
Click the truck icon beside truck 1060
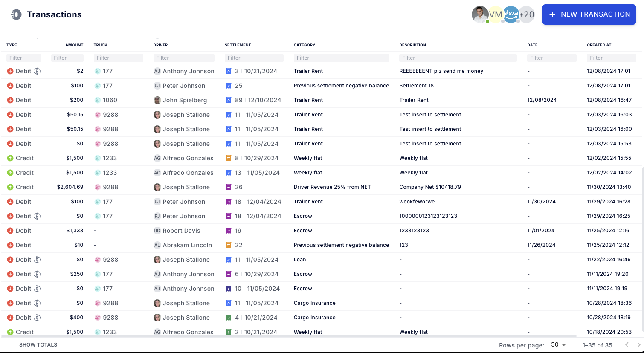coord(97,100)
